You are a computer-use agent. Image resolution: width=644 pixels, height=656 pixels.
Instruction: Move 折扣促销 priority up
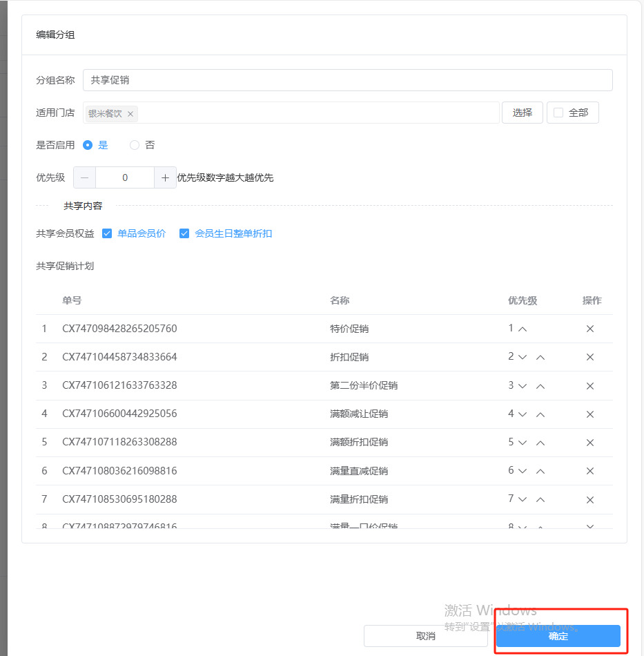(x=540, y=357)
